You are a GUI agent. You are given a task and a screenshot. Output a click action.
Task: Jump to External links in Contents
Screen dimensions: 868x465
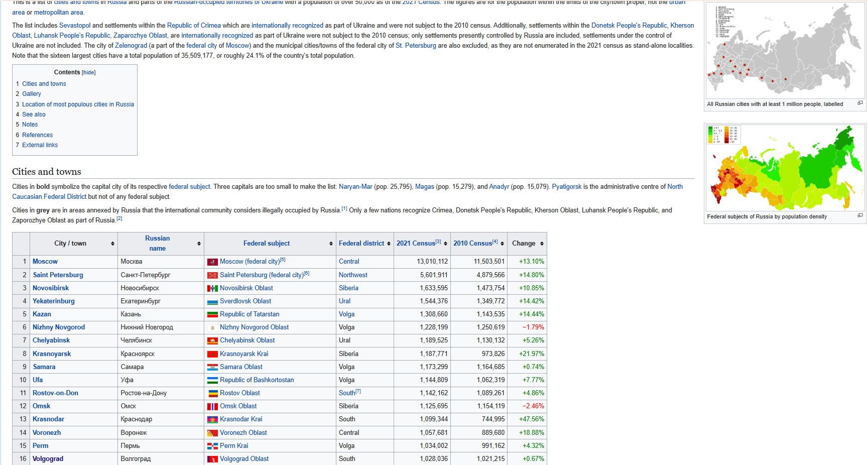(x=40, y=145)
